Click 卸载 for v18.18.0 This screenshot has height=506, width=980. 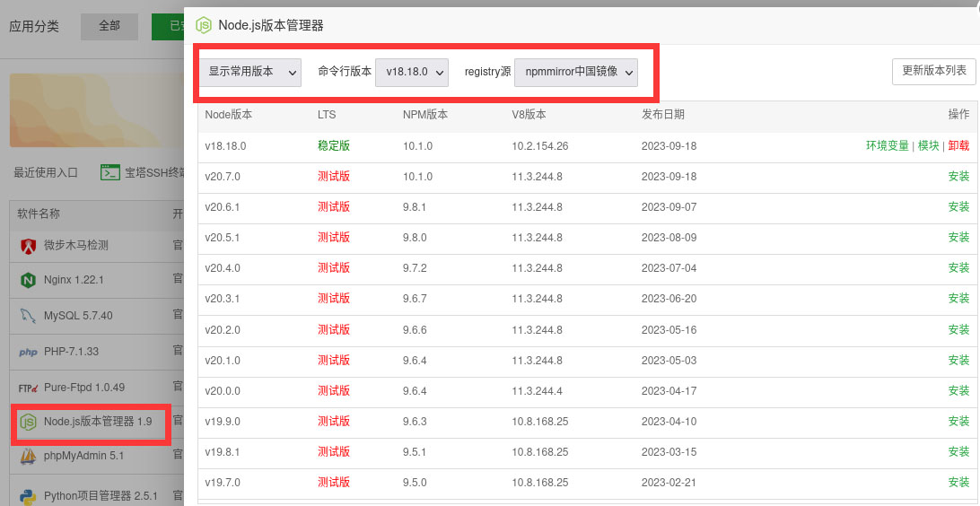point(958,145)
